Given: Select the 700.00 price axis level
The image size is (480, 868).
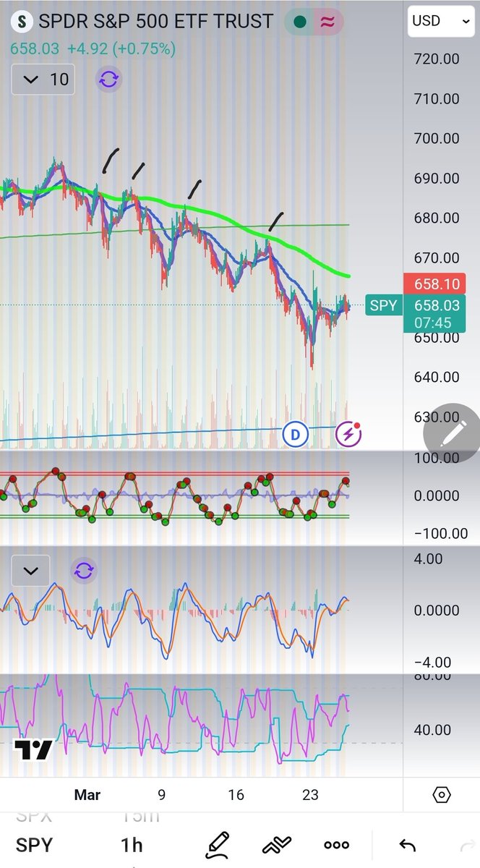Looking at the screenshot, I should click(436, 138).
